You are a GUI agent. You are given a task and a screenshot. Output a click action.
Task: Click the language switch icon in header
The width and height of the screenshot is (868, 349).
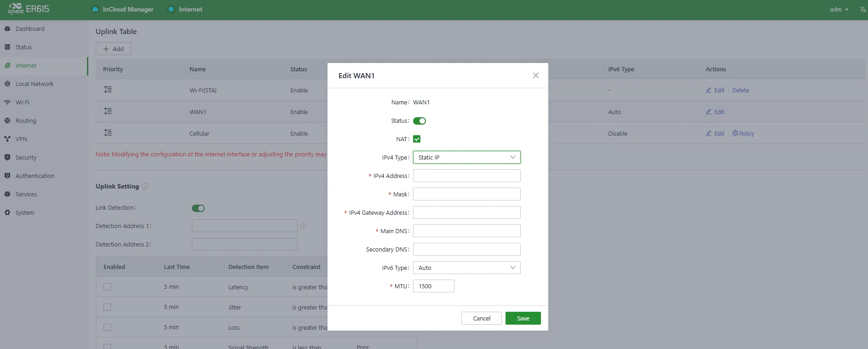point(862,9)
